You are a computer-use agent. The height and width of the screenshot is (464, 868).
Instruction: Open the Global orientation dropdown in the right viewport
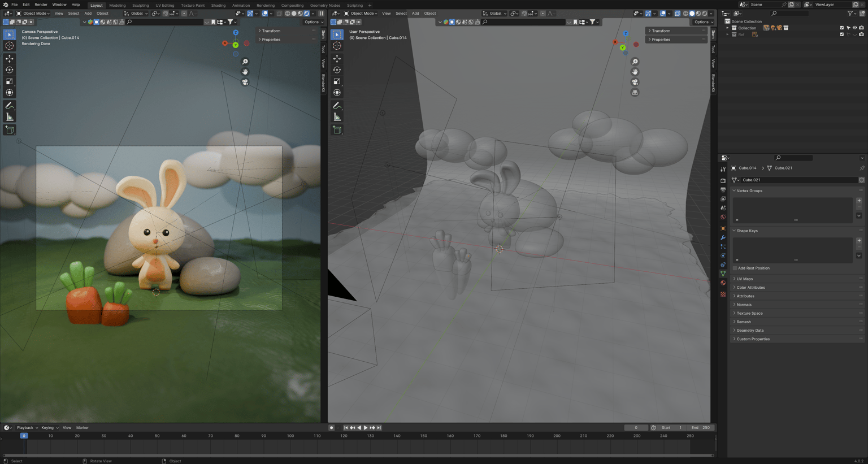click(x=494, y=14)
